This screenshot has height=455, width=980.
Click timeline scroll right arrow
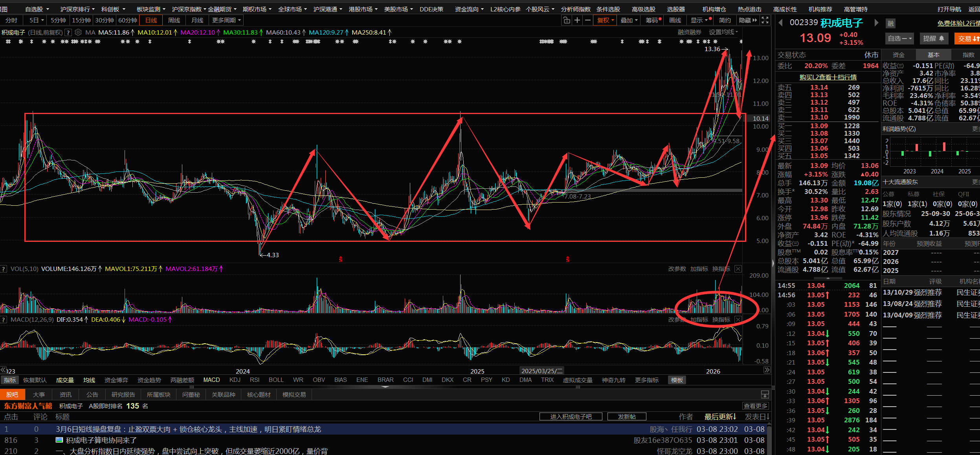point(766,370)
